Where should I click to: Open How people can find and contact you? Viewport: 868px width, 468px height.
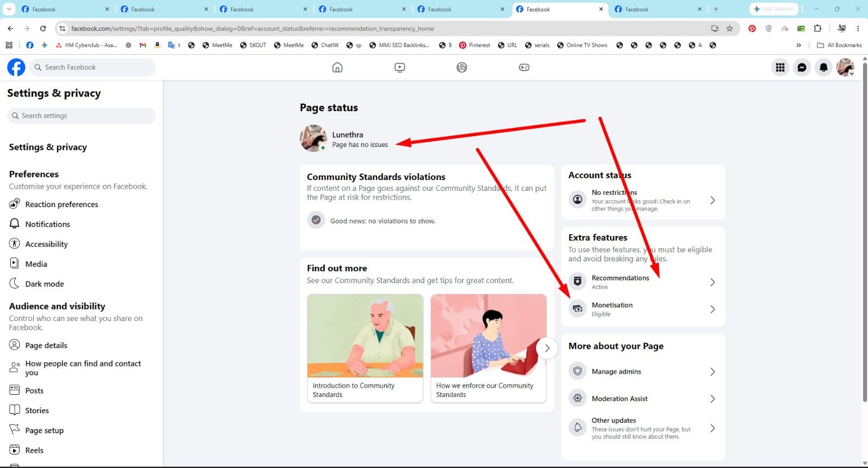tap(81, 368)
